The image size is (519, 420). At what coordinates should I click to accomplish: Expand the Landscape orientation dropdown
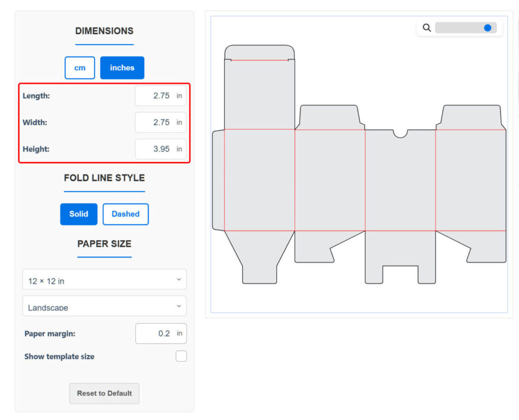104,307
